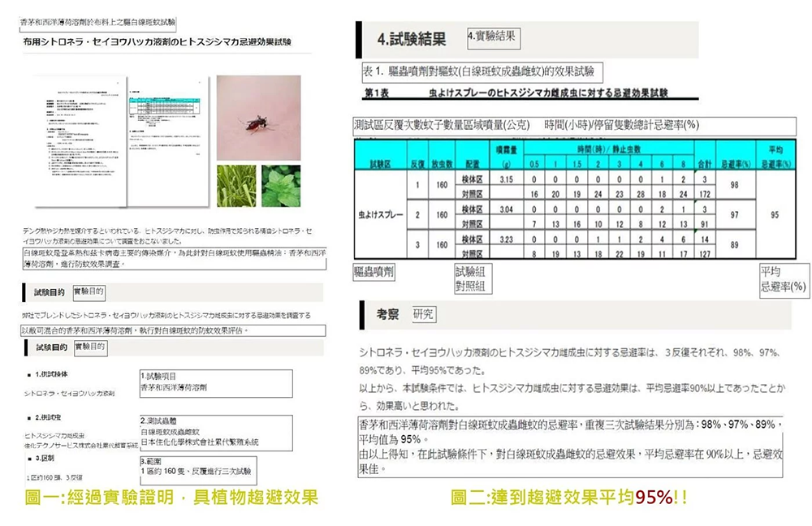Click the mosquito on skin photo
The height and width of the screenshot is (526, 812).
point(258,118)
